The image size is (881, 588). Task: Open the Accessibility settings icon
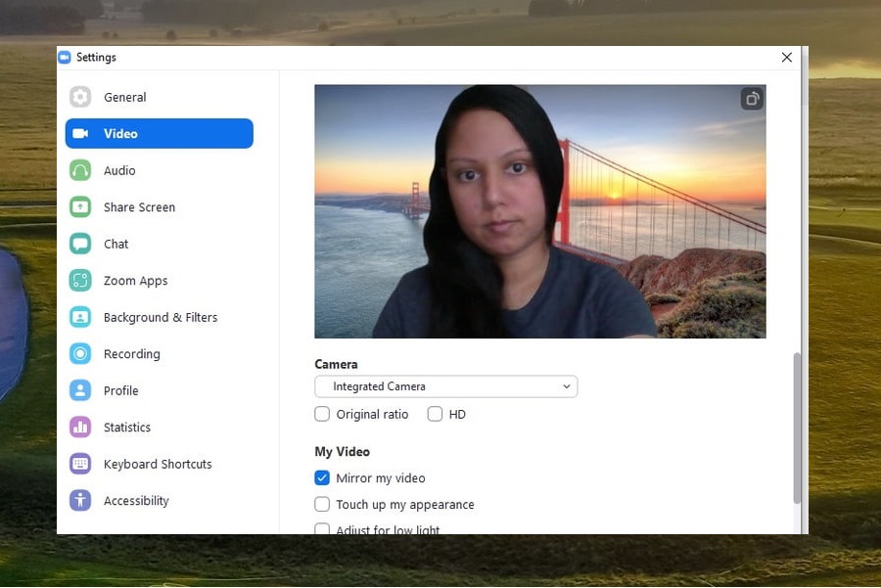click(79, 500)
